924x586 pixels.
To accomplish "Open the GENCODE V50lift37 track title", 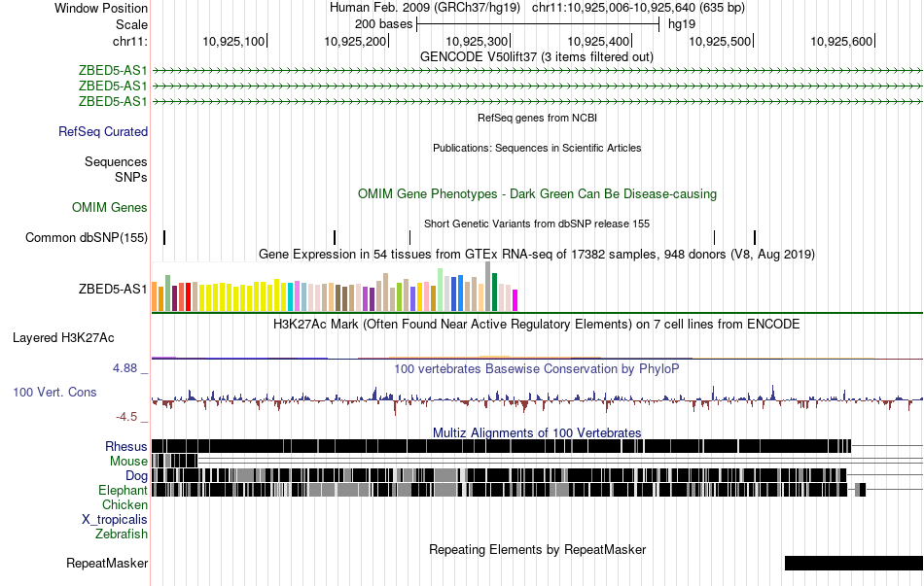I will pyautogui.click(x=537, y=57).
